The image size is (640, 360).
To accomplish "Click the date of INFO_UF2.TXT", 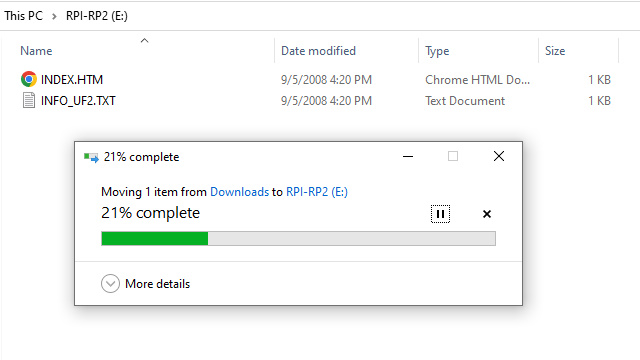I will click(326, 101).
